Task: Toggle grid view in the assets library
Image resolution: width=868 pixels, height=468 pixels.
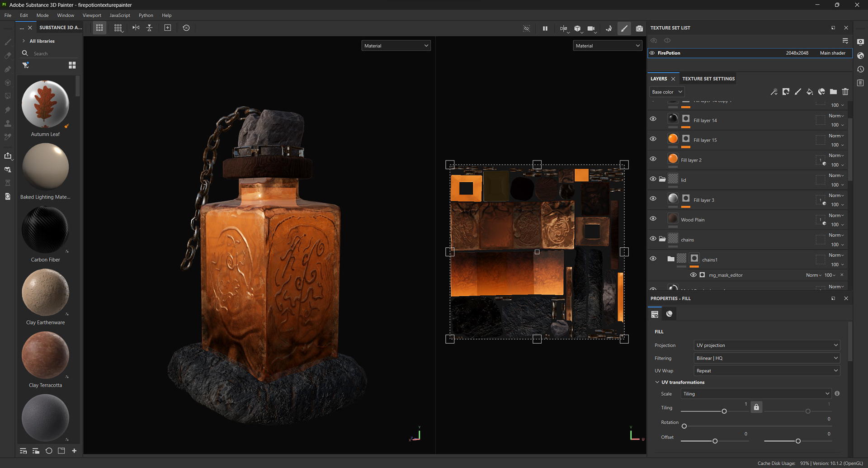Action: click(x=72, y=65)
